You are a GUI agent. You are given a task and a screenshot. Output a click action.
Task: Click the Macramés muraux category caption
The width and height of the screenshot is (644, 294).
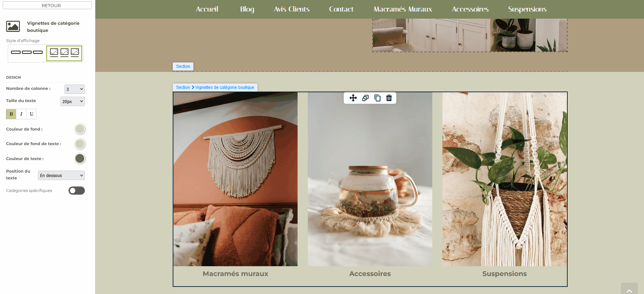(x=235, y=274)
